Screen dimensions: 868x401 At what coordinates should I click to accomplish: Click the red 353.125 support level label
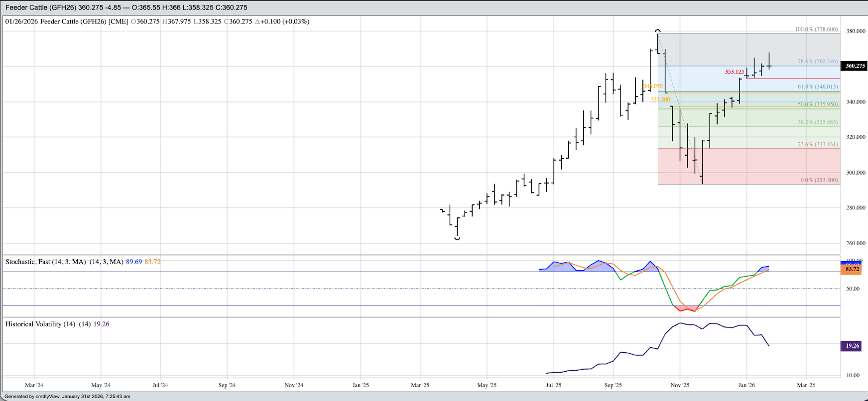point(734,72)
